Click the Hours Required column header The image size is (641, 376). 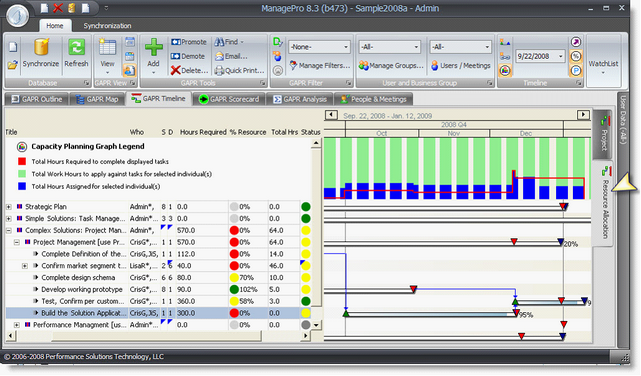[x=203, y=132]
